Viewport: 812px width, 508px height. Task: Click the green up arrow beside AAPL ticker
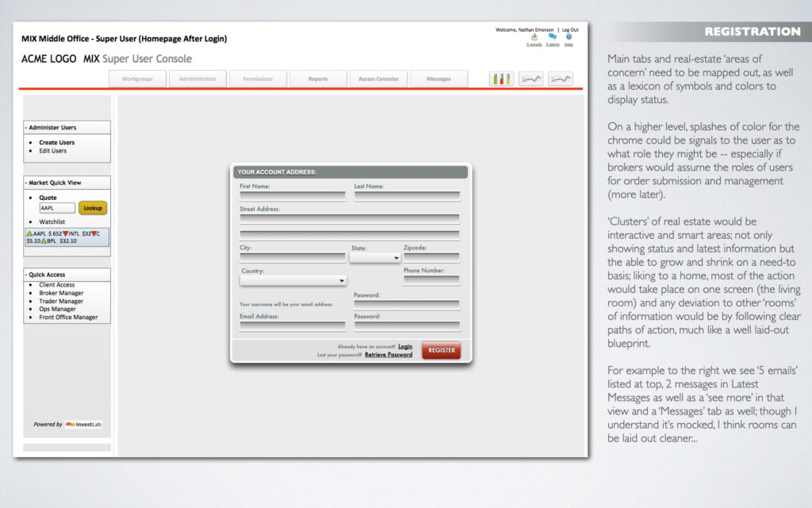29,233
